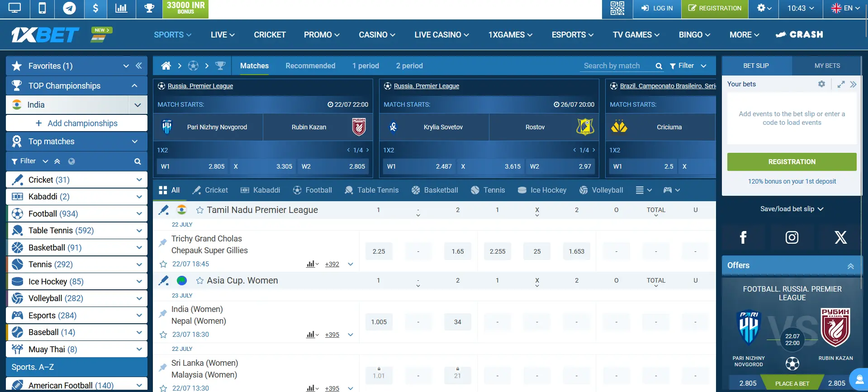
Task: Open esports gamepad icon in sports filter
Action: pyautogui.click(x=671, y=190)
